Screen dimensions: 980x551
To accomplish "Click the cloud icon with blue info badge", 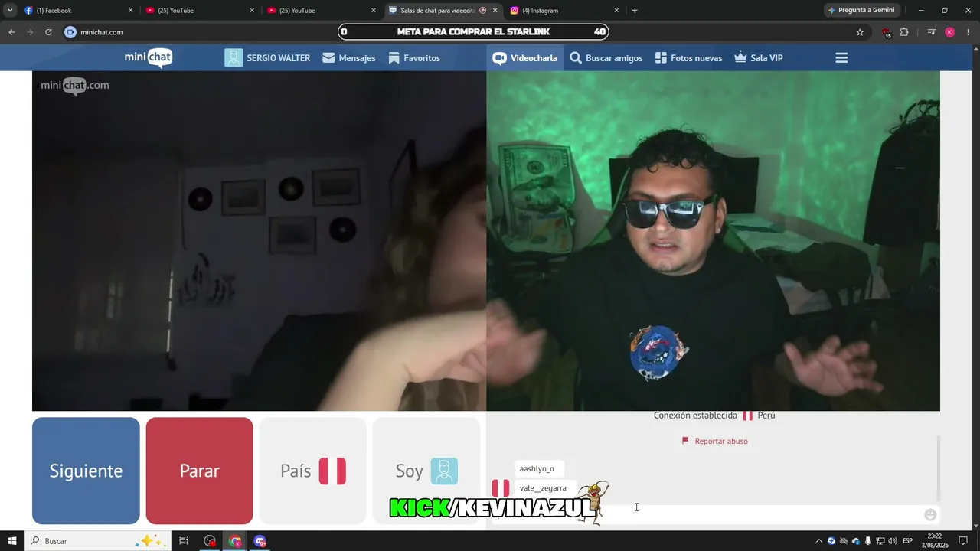I will [x=856, y=541].
